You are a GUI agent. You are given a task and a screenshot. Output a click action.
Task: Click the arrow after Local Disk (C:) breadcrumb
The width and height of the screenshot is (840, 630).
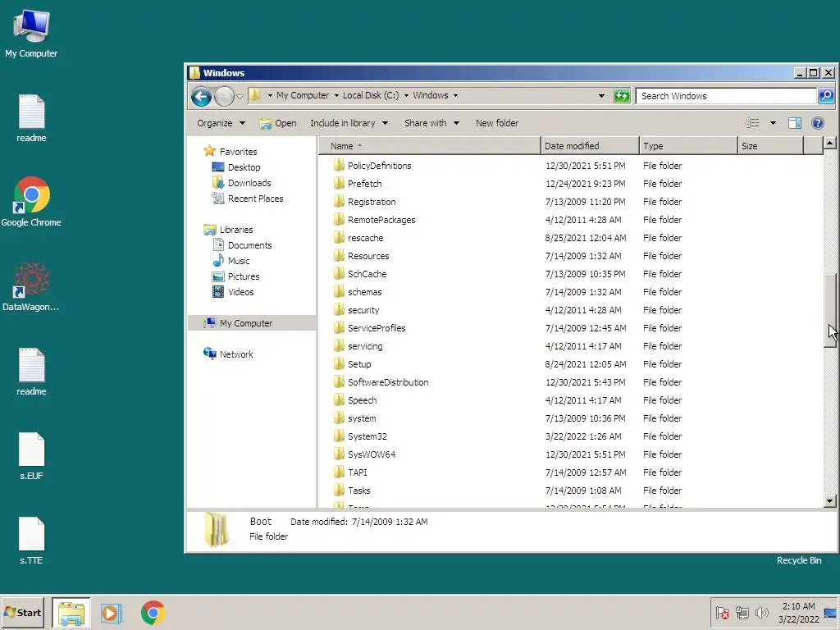406,95
